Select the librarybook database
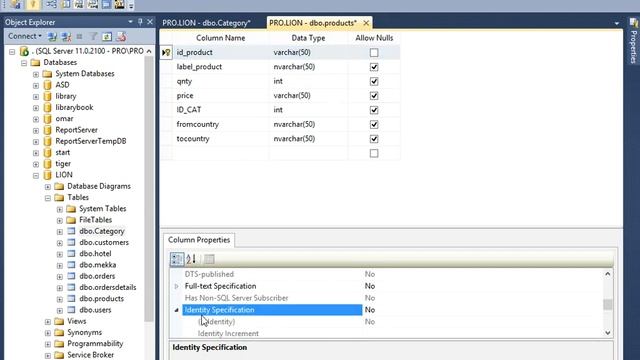Image resolution: width=640 pixels, height=360 pixels. (74, 107)
